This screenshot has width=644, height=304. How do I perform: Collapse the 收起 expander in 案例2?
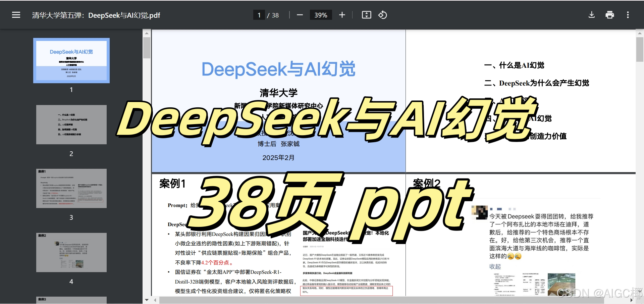(x=495, y=266)
